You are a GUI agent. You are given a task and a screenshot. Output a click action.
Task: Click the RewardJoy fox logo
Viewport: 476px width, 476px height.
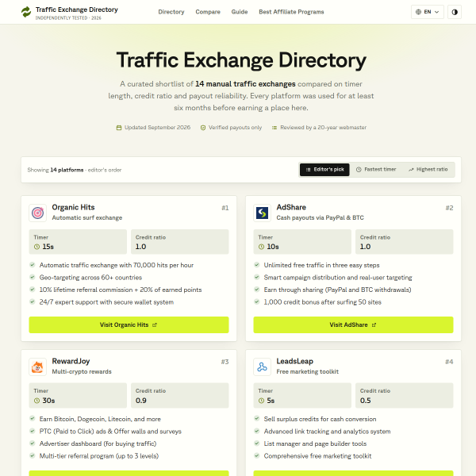coord(37,367)
